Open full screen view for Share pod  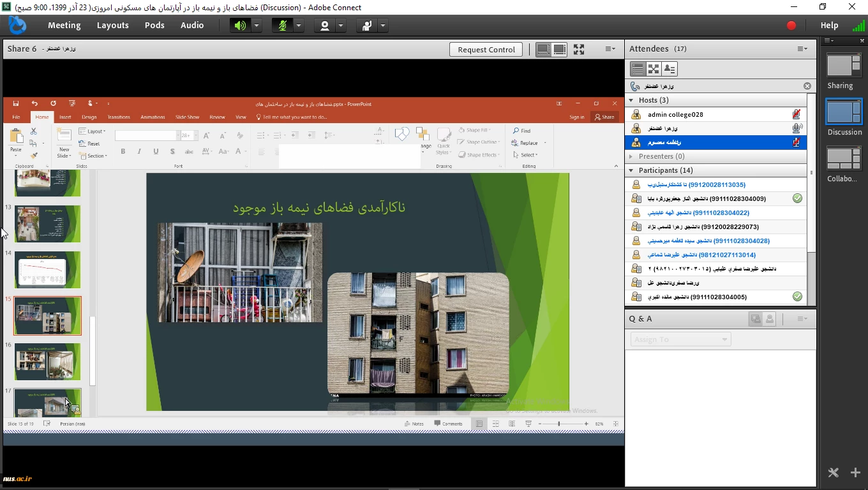pyautogui.click(x=579, y=49)
